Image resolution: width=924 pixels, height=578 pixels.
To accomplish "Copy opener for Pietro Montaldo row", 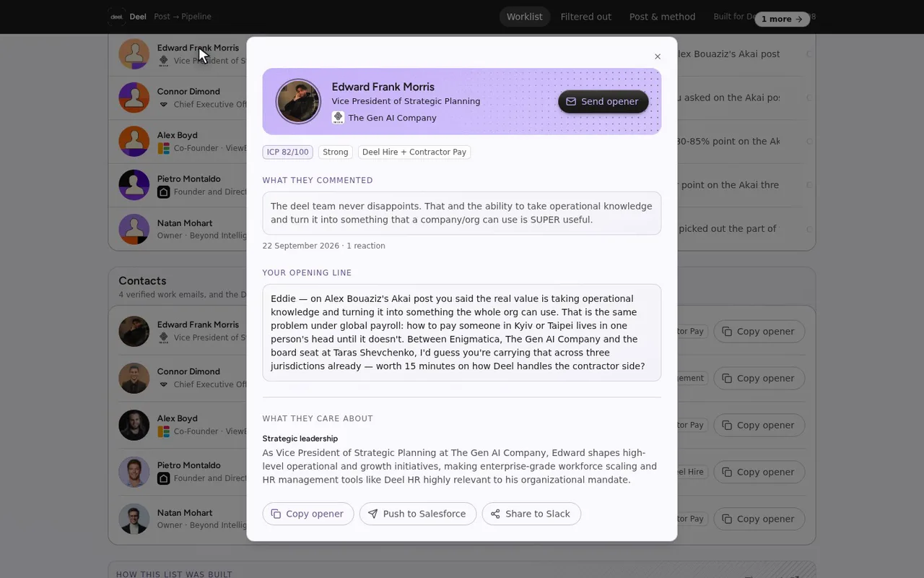I will pos(759,472).
